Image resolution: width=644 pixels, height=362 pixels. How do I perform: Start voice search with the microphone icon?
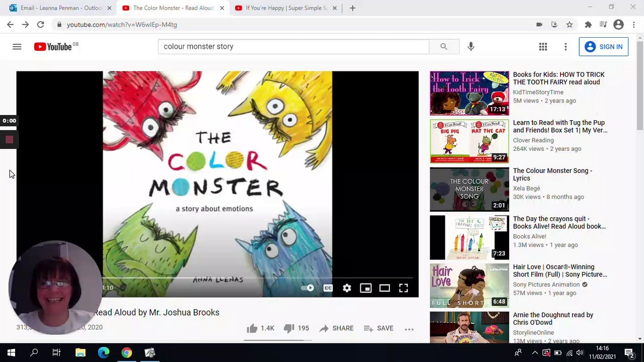471,46
